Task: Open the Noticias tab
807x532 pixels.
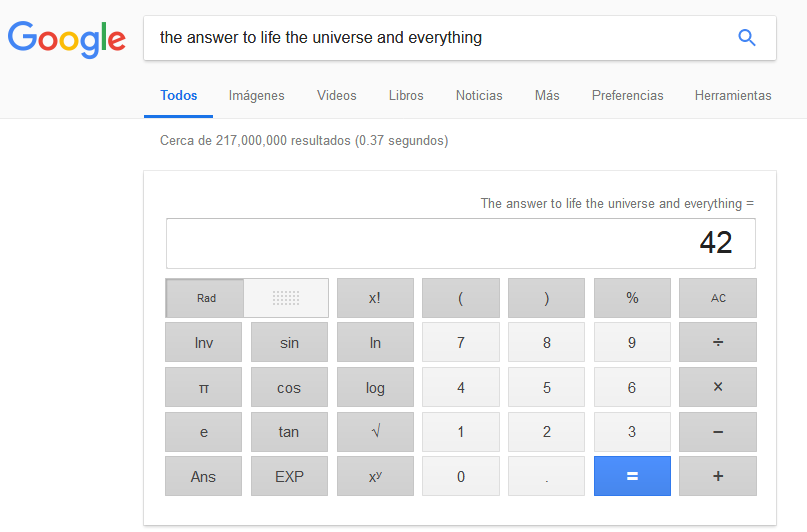Action: (479, 96)
